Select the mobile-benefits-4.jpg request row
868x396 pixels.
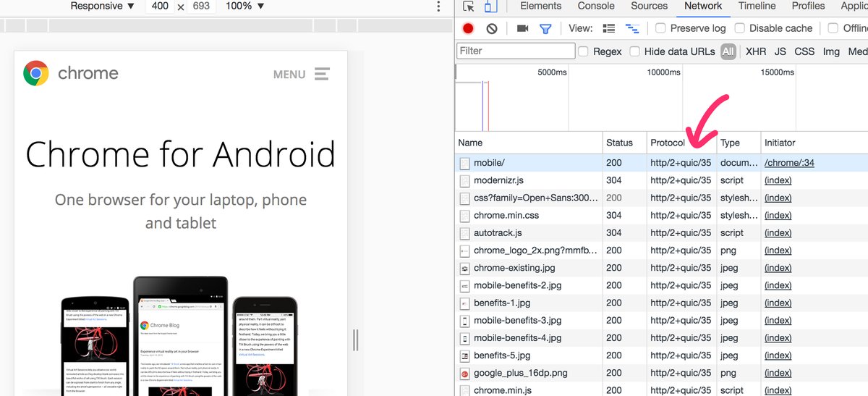[662, 338]
